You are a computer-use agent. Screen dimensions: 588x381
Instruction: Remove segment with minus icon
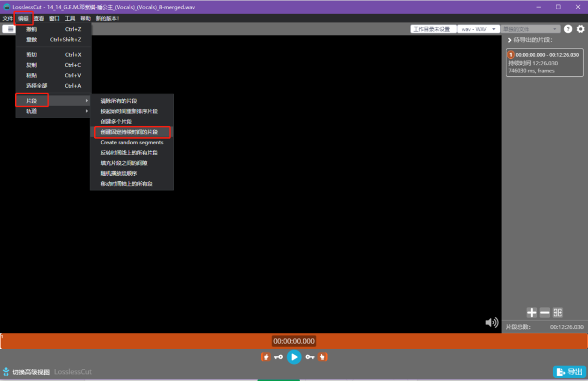click(544, 312)
